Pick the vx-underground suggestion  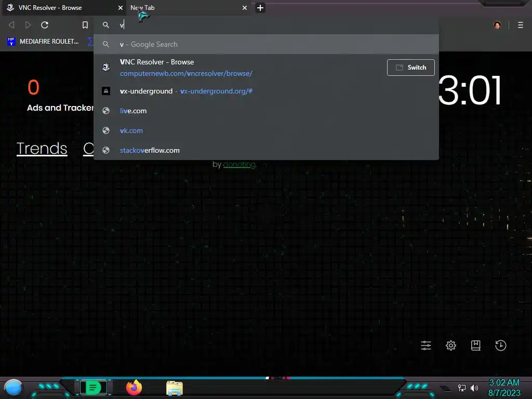coord(266,91)
